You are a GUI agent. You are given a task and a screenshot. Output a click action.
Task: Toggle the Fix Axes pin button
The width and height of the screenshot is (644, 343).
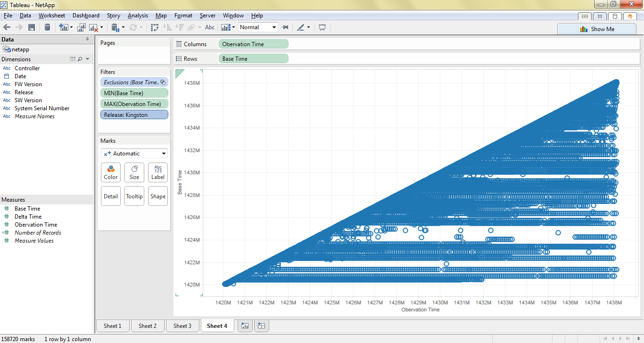pyautogui.click(x=285, y=27)
